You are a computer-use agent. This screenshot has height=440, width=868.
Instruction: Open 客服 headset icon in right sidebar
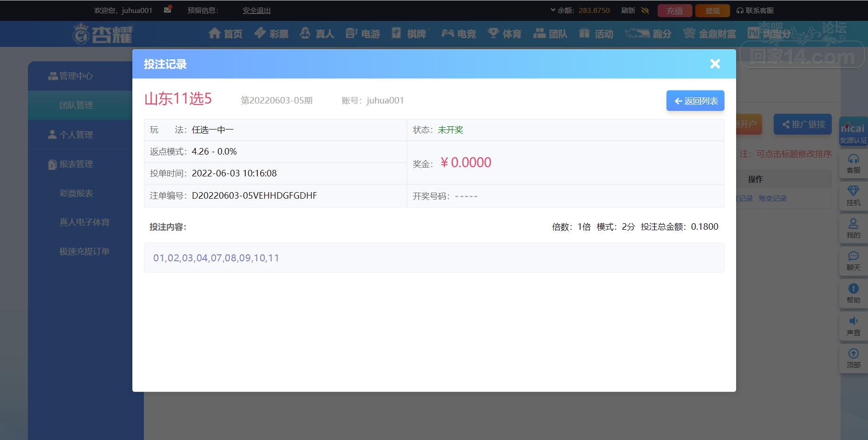point(854,164)
